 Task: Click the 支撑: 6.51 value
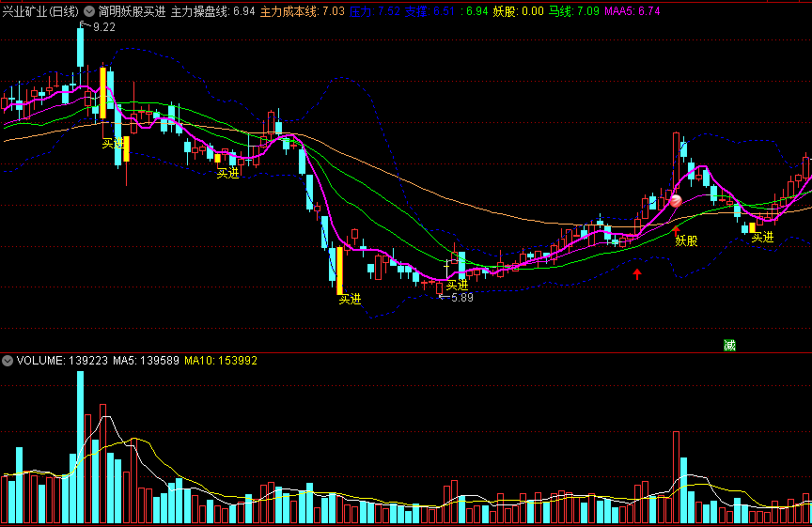[x=429, y=11]
